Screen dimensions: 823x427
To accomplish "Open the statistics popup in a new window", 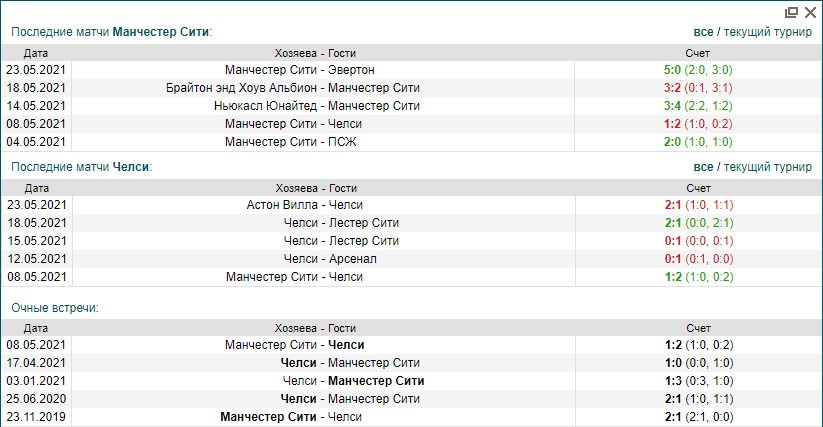I will click(792, 12).
